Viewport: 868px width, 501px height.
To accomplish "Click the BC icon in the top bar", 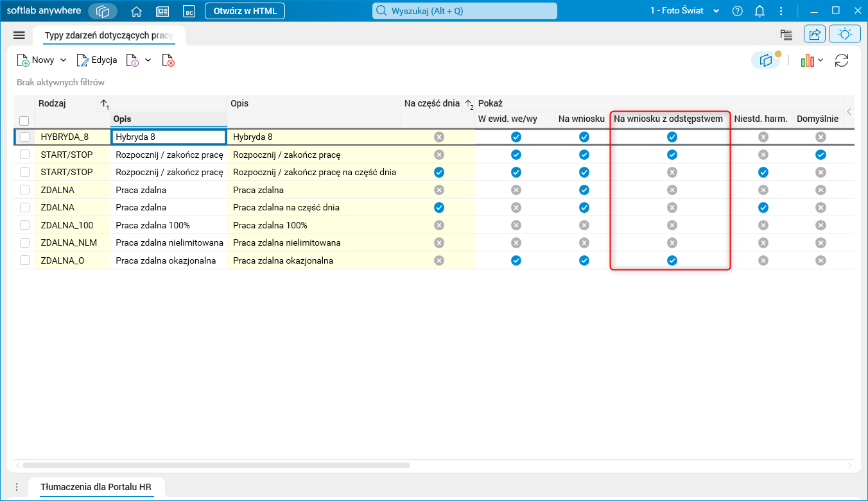I will tap(189, 11).
